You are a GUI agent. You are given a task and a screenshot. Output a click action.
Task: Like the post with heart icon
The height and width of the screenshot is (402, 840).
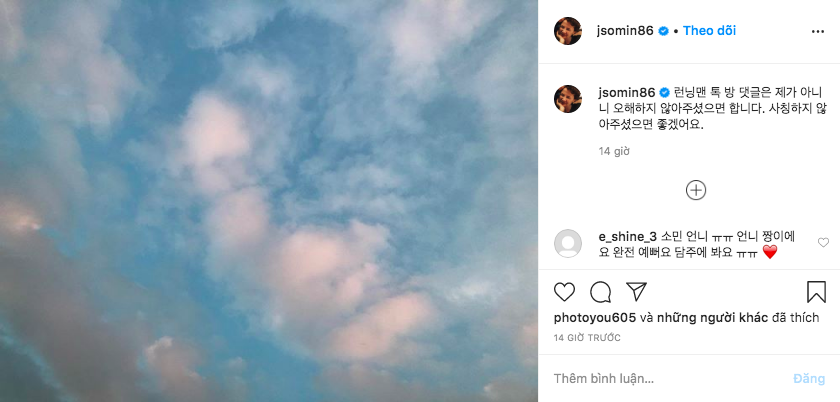pyautogui.click(x=564, y=292)
